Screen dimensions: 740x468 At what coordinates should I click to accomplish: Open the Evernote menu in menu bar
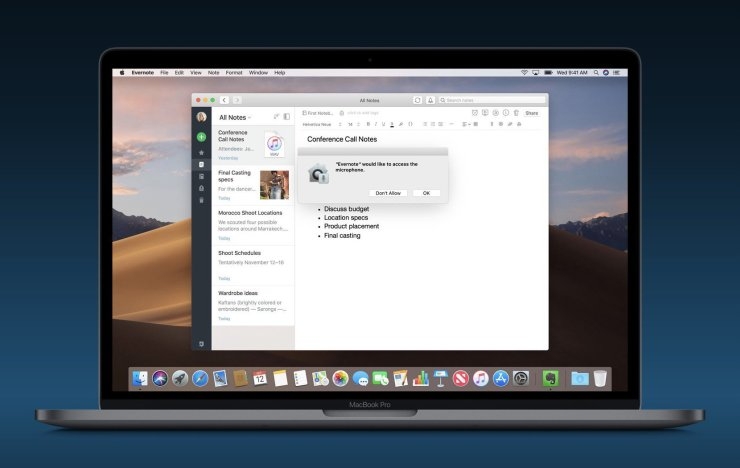coord(143,73)
